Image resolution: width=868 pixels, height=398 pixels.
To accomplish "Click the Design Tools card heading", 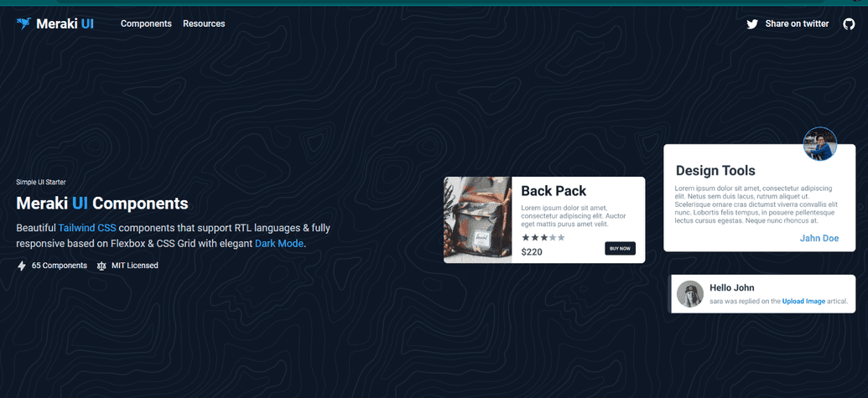I will tap(715, 170).
